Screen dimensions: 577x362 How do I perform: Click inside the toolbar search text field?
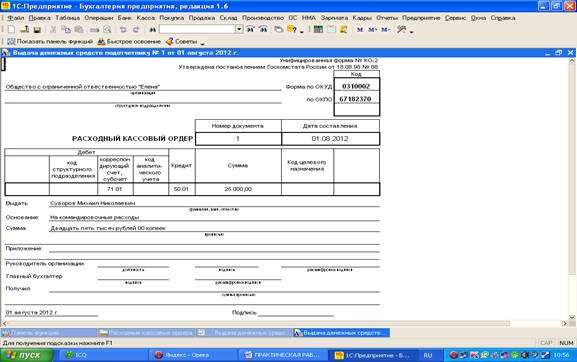coord(197,29)
